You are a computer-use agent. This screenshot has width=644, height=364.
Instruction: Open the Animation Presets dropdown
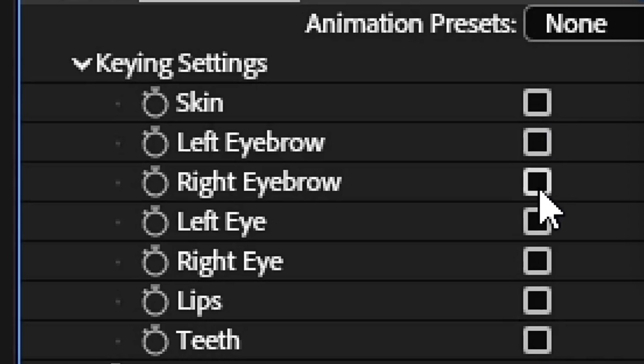click(583, 23)
